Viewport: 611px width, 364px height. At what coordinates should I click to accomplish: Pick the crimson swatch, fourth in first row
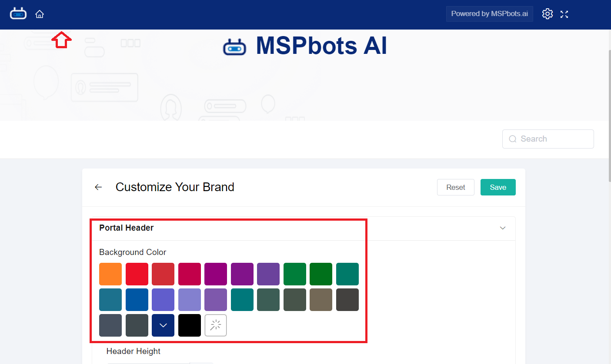[x=190, y=274]
